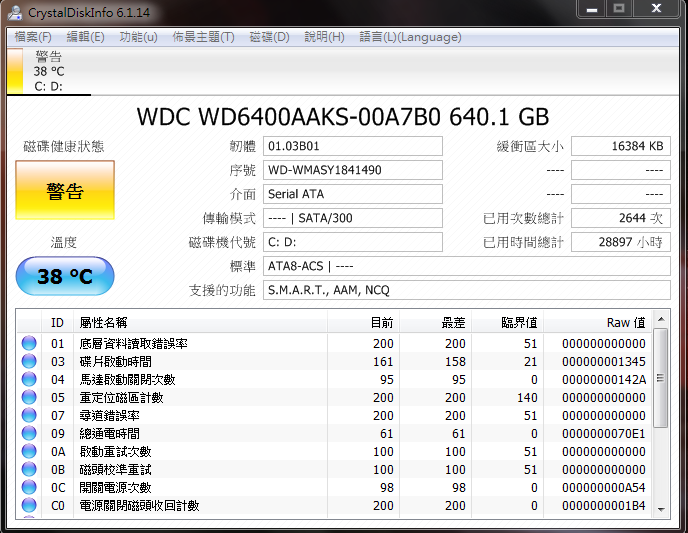688x533 pixels.
Task: Click the 溫度 label
Action: [x=64, y=242]
